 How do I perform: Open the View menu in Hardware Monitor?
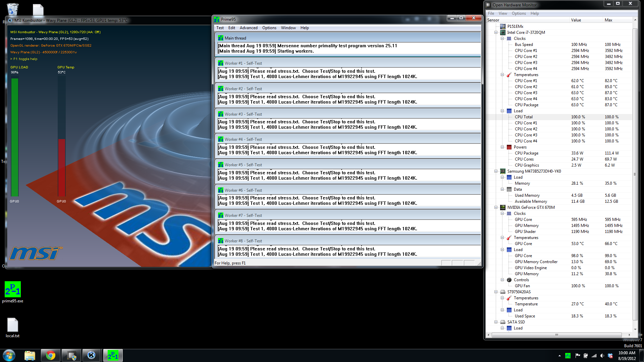[x=503, y=13]
